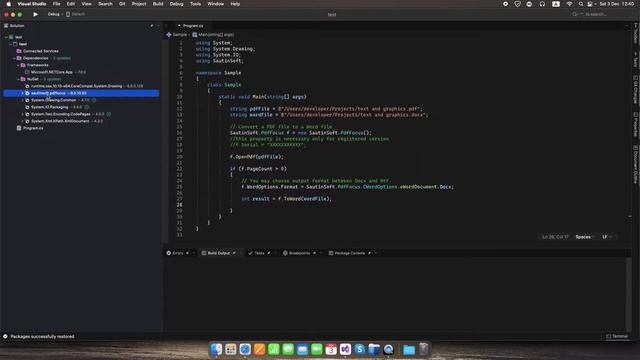Open the Trash in the Dock
This screenshot has width=640, height=360.
tap(424, 349)
